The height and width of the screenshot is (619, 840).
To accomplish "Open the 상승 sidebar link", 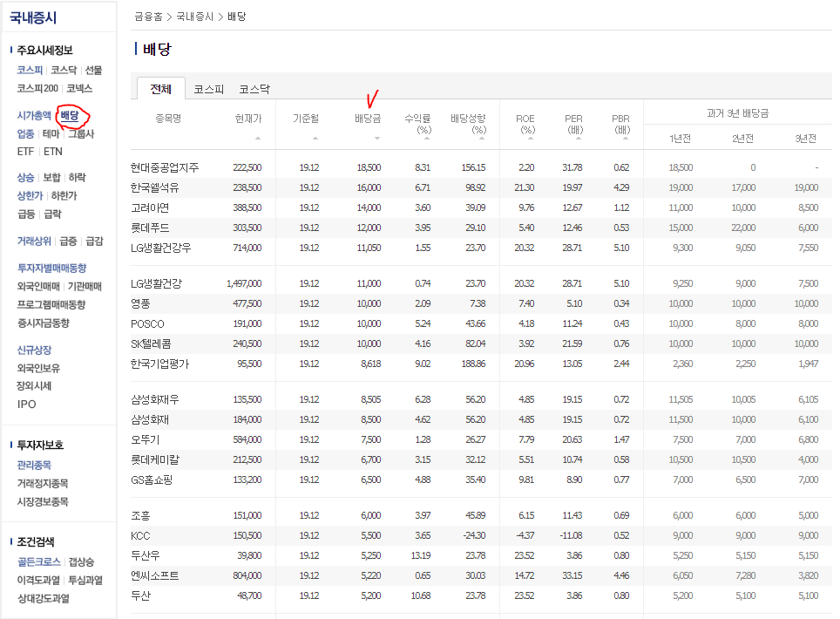I will 25,177.
